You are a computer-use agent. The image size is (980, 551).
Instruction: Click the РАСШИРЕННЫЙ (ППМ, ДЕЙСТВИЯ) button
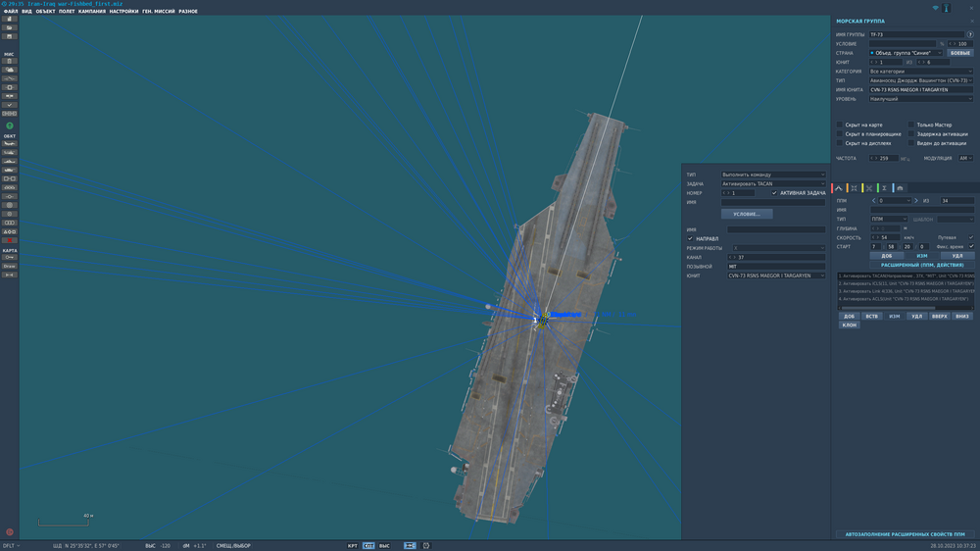[x=922, y=265]
